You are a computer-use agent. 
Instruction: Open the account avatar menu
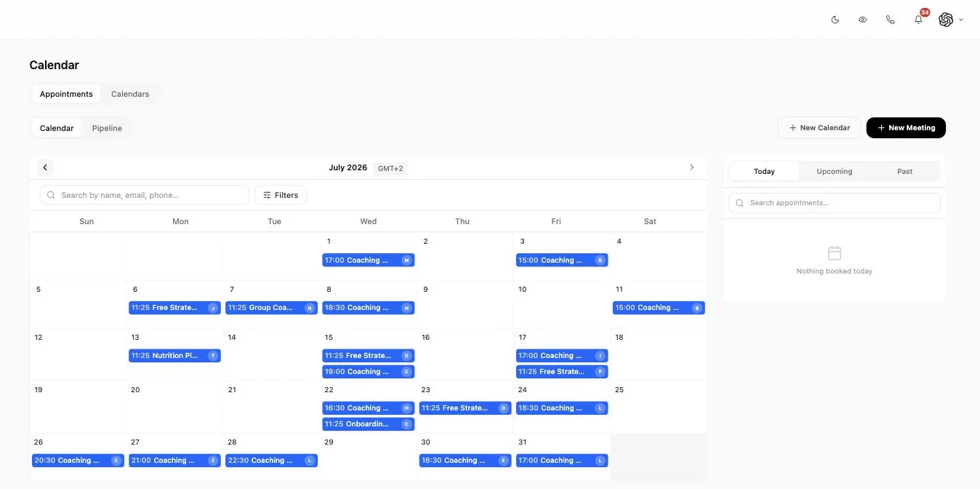(950, 20)
